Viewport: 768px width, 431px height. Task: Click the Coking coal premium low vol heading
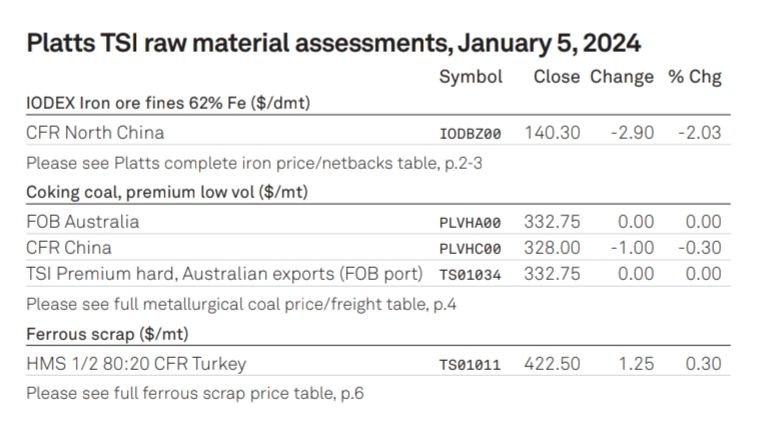167,192
